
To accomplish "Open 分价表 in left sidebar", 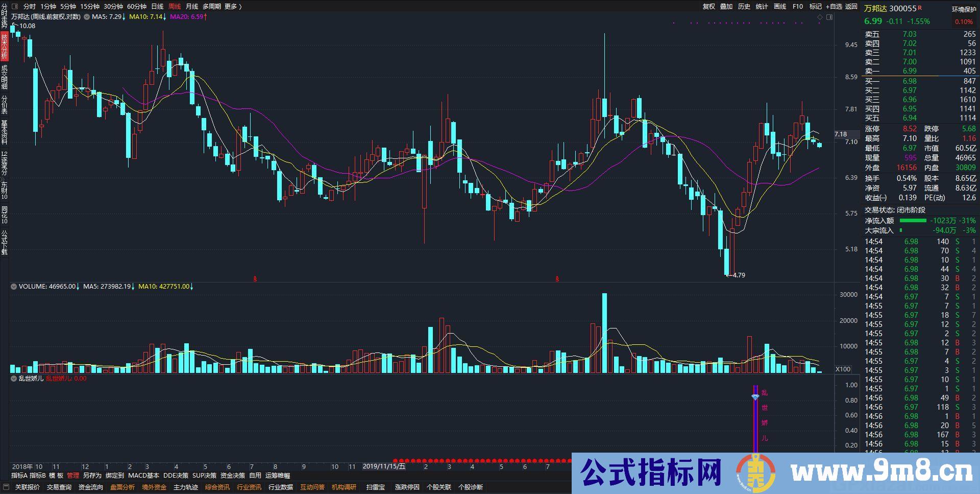I will [4, 105].
